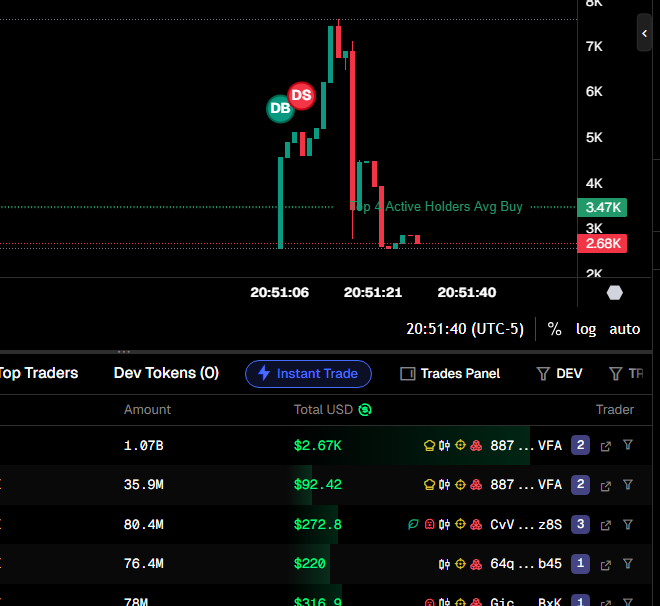
Task: Toggle the DEV filter
Action: tap(560, 374)
